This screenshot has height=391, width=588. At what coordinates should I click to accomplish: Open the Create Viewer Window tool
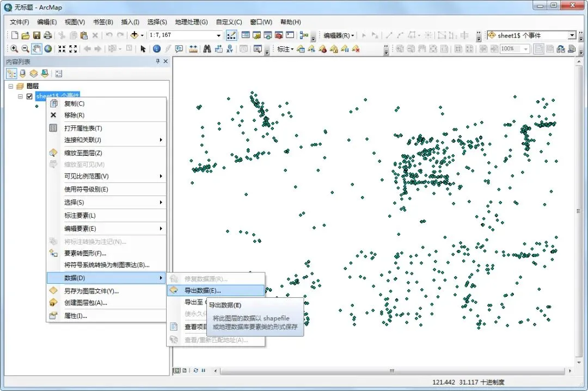(257, 49)
